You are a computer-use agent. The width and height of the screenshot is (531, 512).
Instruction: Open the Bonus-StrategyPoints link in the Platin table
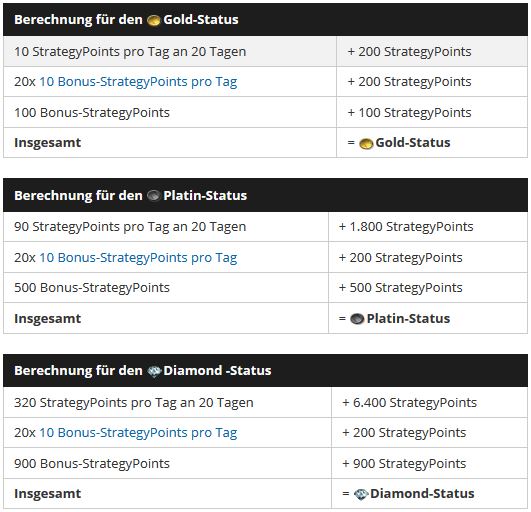coord(138,258)
